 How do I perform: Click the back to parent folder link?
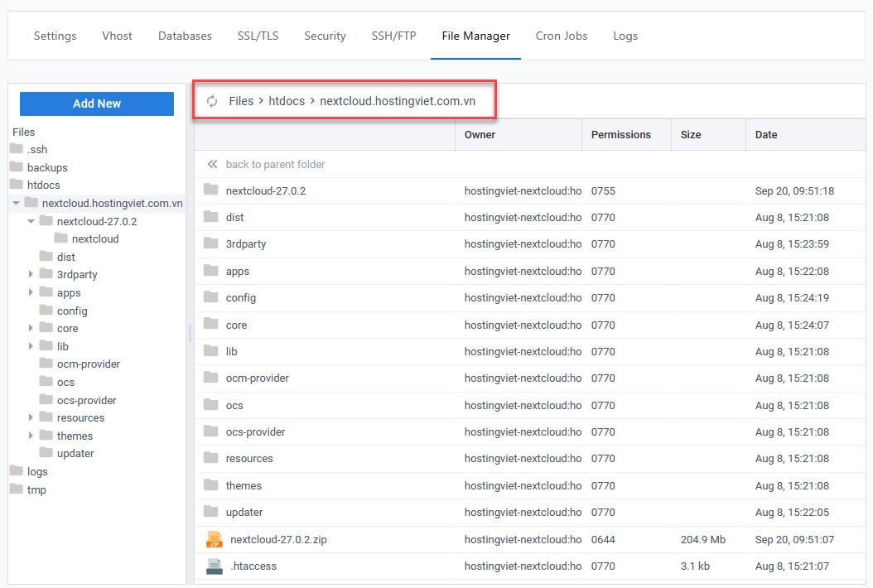click(275, 164)
